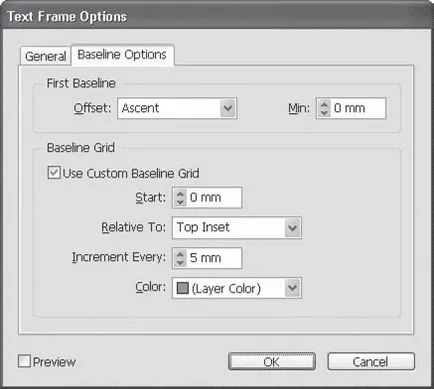
Task: Uncheck Use Custom Baseline Grid
Action: click(54, 173)
